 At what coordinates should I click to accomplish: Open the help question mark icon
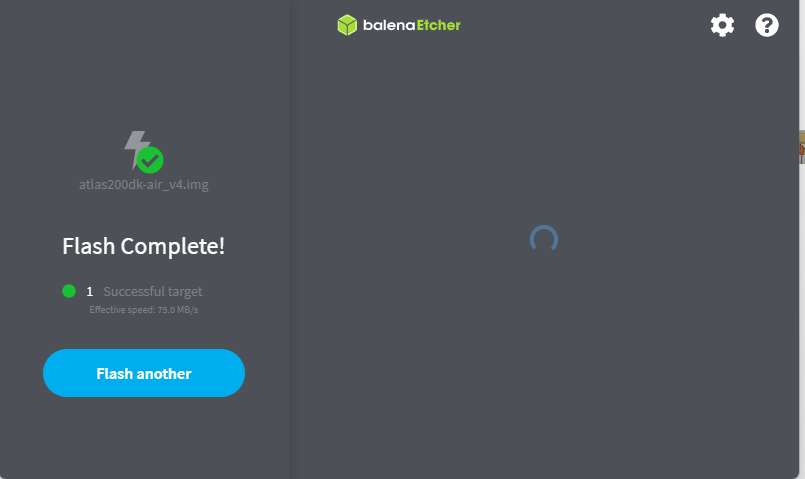click(x=766, y=25)
